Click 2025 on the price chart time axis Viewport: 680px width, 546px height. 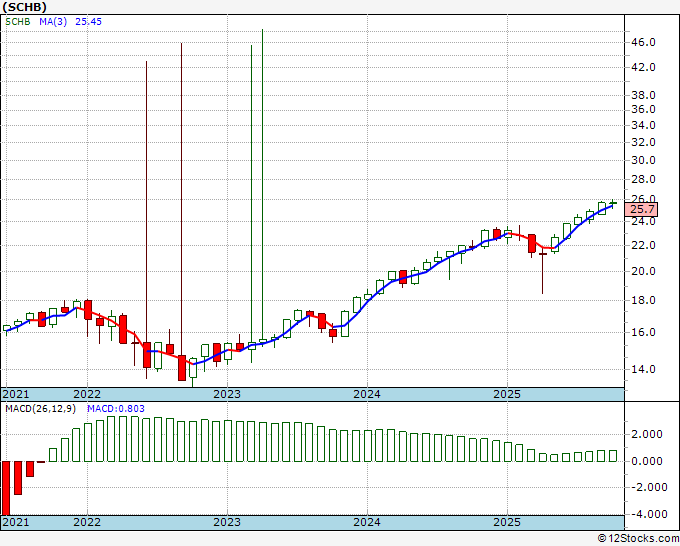tap(507, 394)
